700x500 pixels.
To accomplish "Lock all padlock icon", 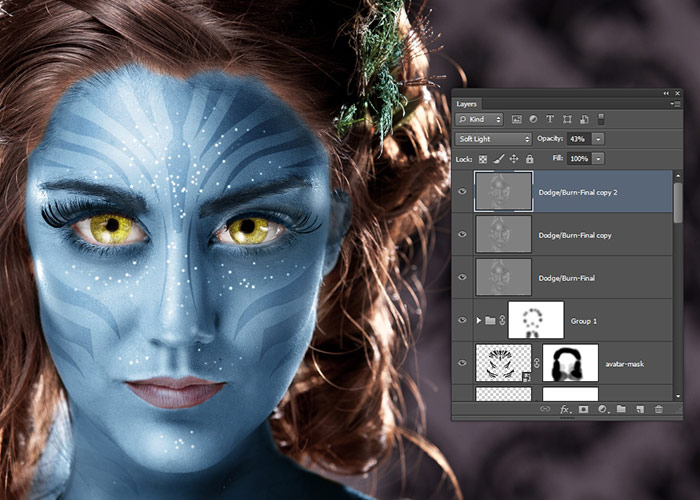I will point(529,158).
